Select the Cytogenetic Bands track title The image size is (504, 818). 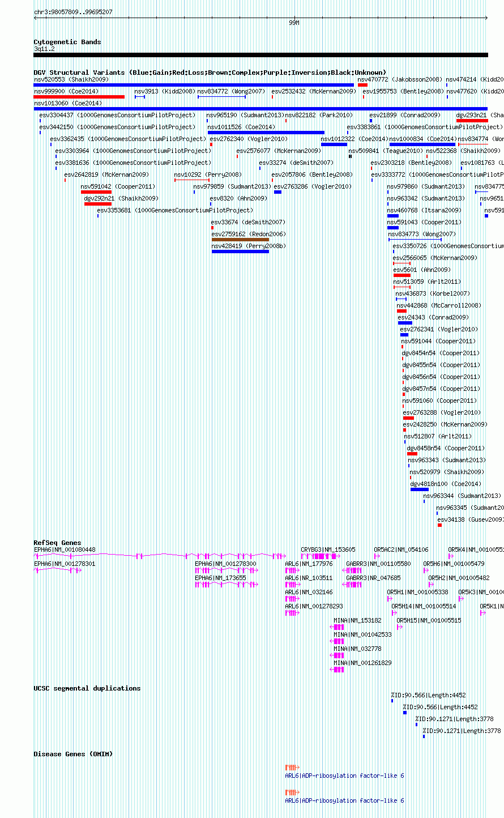coord(67,42)
